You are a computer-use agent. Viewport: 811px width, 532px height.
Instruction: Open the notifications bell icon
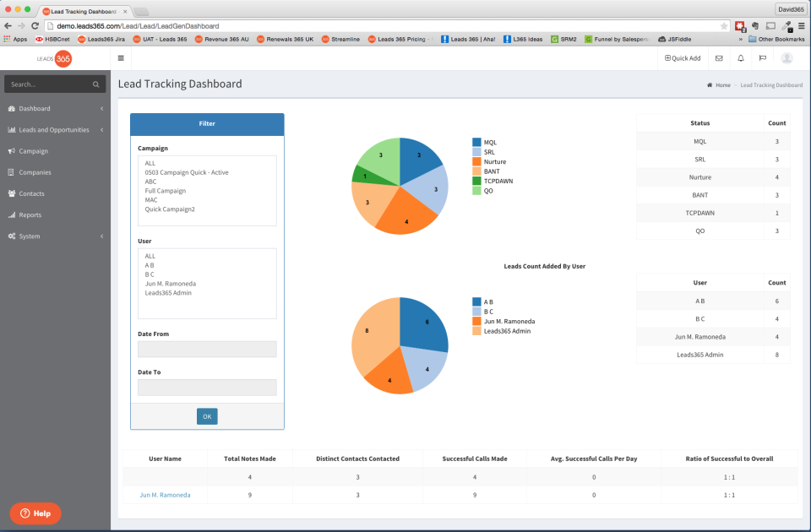741,58
